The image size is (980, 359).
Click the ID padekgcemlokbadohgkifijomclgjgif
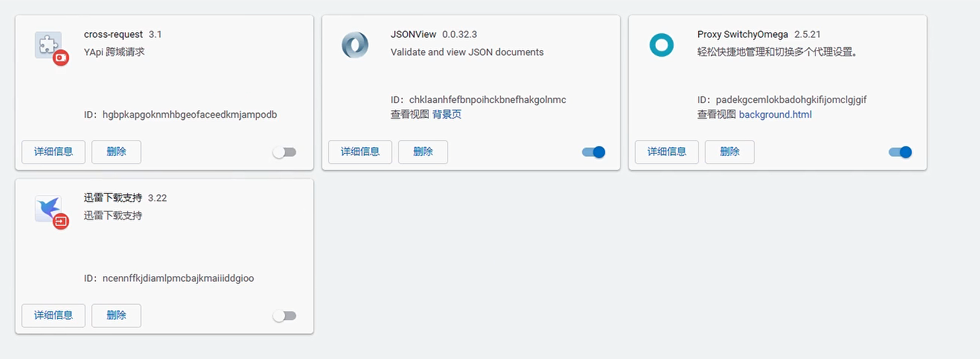[x=791, y=100]
